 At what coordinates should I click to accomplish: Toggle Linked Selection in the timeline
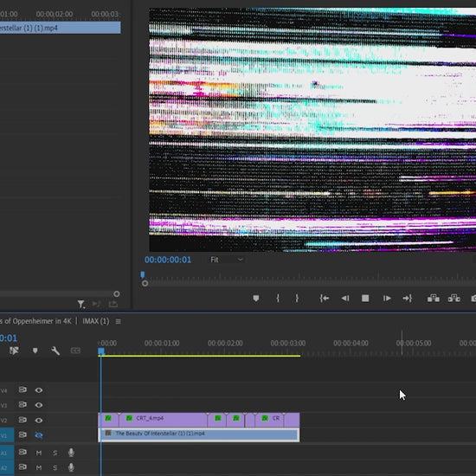[14, 351]
